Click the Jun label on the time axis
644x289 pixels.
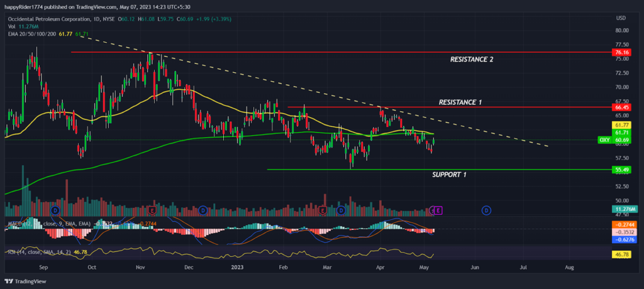(475, 267)
